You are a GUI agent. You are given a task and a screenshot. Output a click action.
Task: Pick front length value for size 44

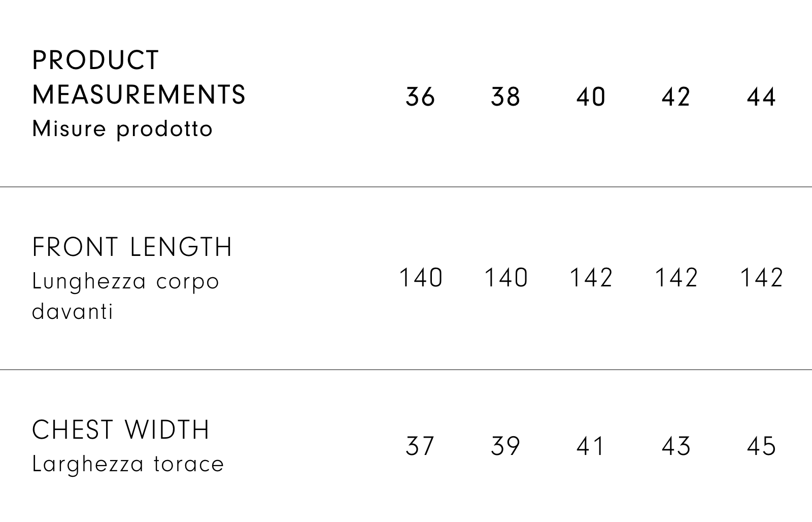(762, 278)
